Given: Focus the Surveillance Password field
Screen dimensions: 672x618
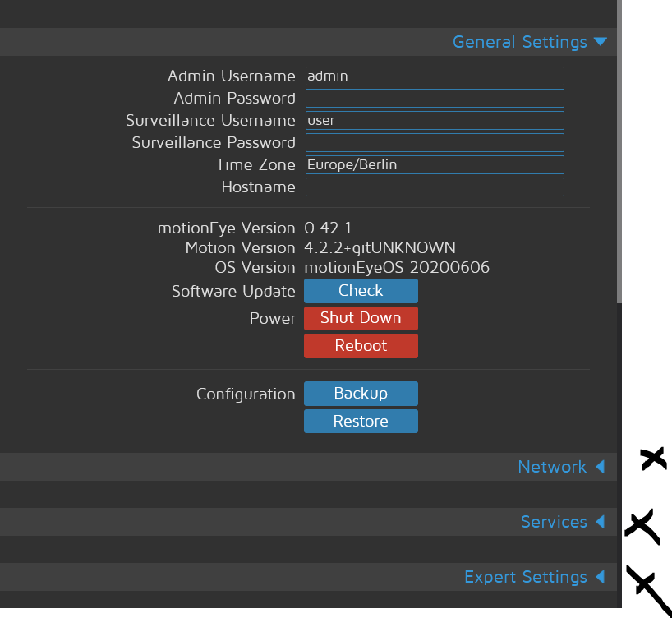Looking at the screenshot, I should 435,143.
